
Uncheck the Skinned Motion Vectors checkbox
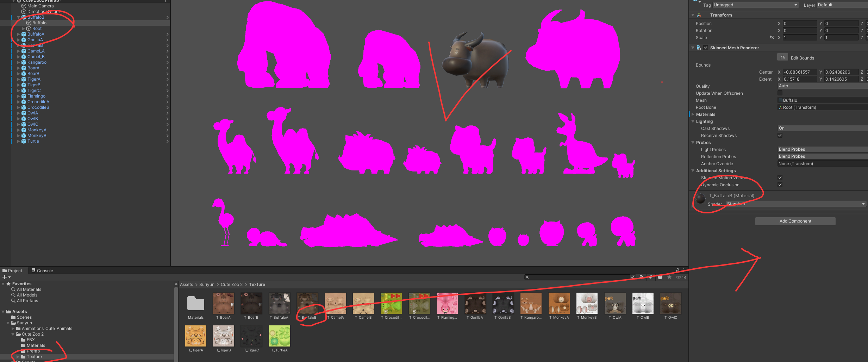[x=780, y=177]
